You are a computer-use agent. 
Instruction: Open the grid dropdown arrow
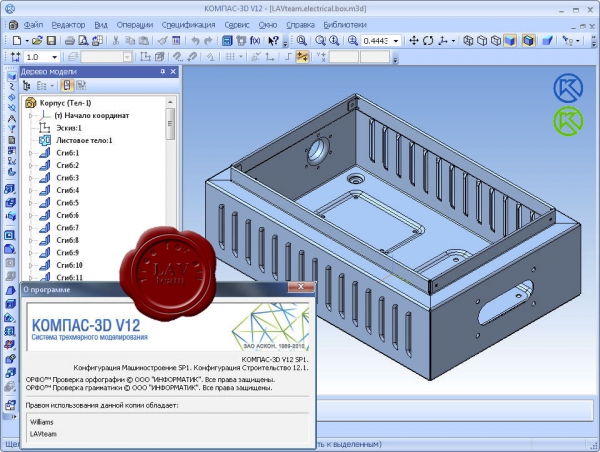[241, 57]
